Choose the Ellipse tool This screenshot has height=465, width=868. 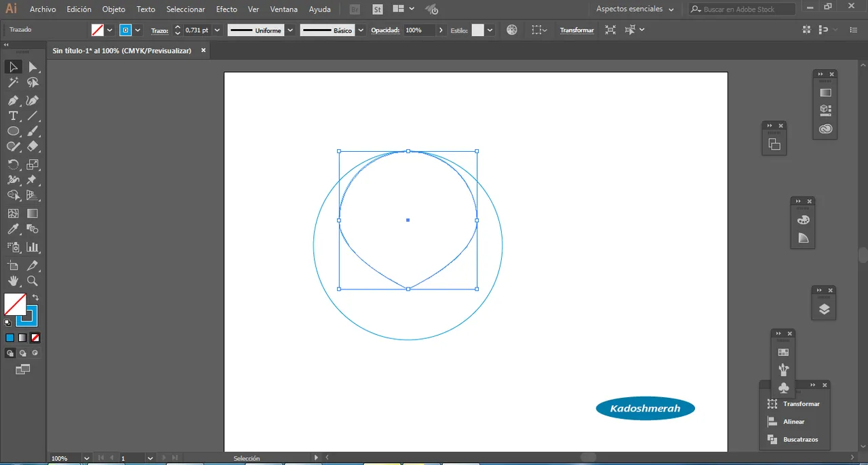[x=13, y=132]
